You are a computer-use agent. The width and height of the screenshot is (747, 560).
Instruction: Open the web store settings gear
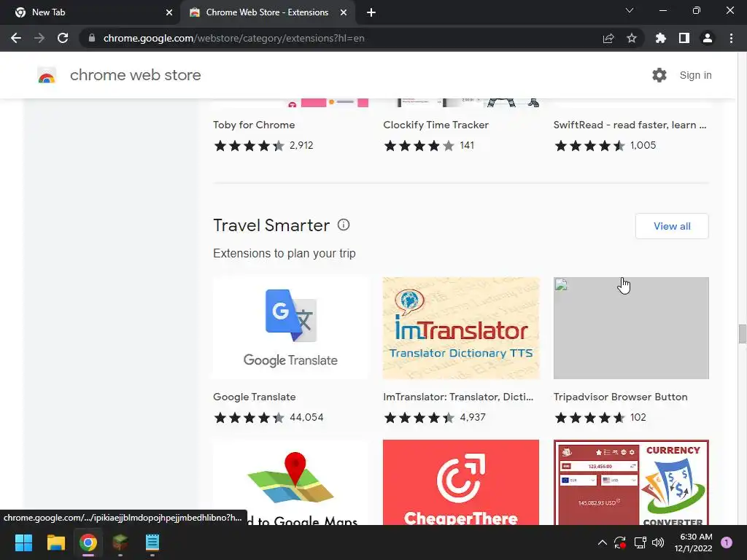pyautogui.click(x=659, y=75)
